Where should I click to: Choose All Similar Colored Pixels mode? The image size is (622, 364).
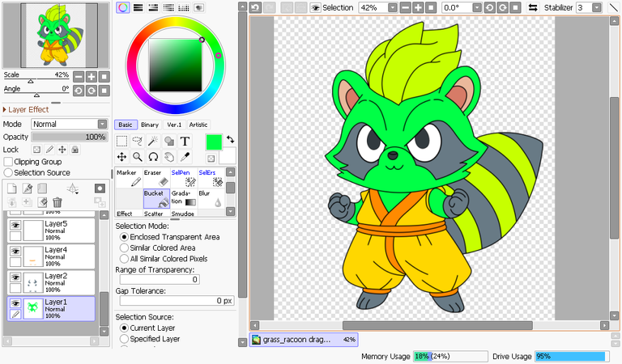click(124, 259)
